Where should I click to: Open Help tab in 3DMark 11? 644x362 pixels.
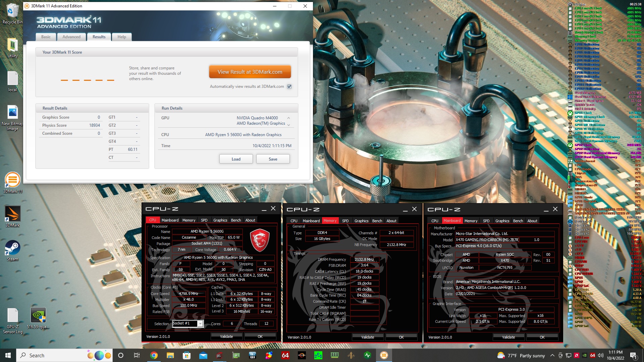(x=122, y=37)
